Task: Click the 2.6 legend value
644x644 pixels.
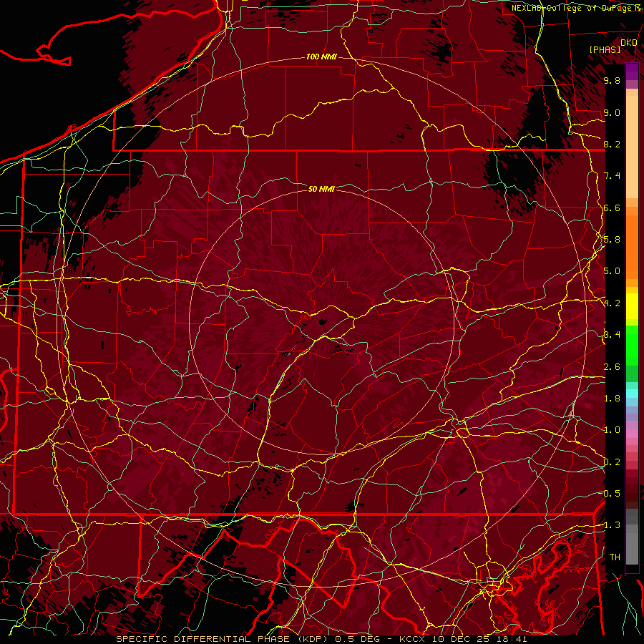Action: point(612,367)
